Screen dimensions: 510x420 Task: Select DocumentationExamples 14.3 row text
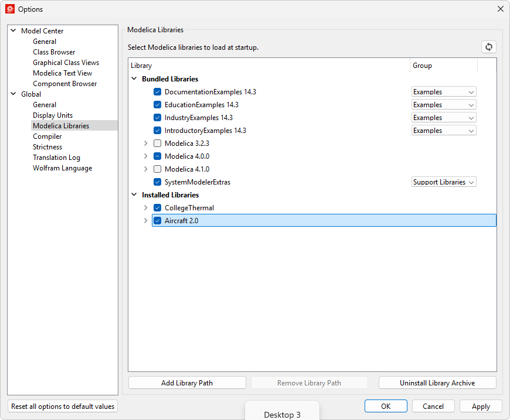[210, 91]
